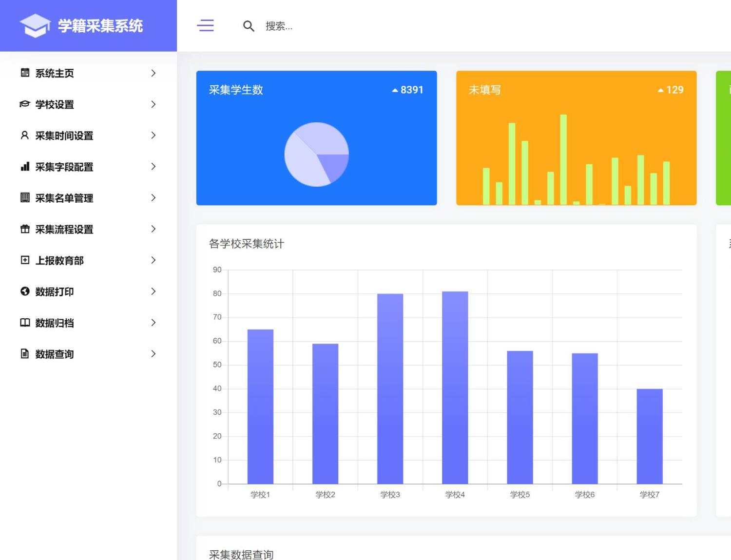The height and width of the screenshot is (560, 731).
Task: Click the pie chart in 采集学生数 card
Action: (317, 154)
